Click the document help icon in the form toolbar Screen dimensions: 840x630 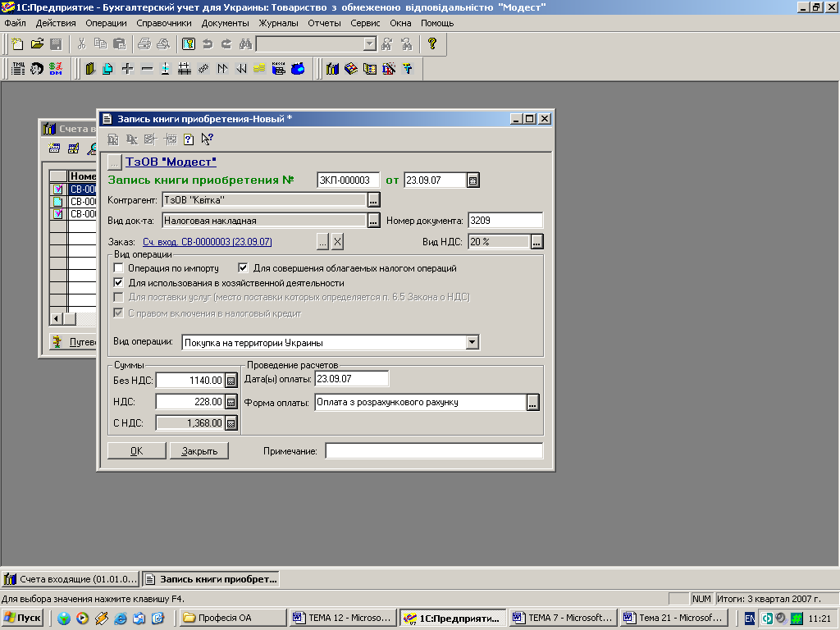[x=189, y=139]
